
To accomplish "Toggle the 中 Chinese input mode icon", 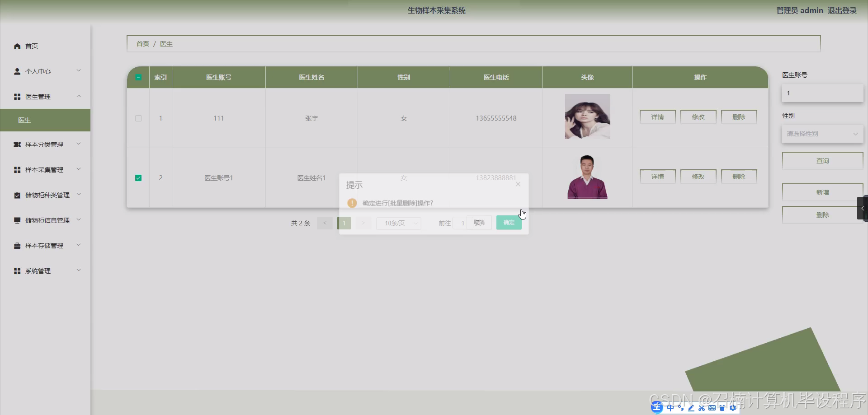I will (x=670, y=408).
